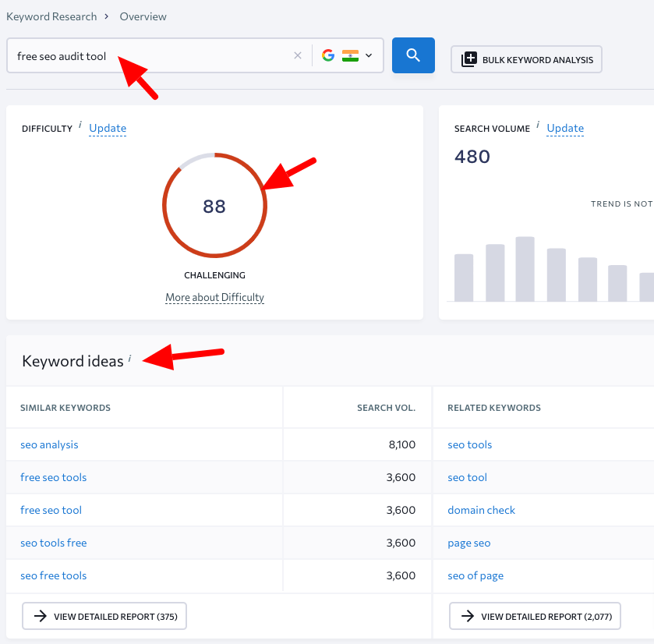Image resolution: width=654 pixels, height=644 pixels.
Task: Click the tallest search volume trend bar
Action: [525, 269]
